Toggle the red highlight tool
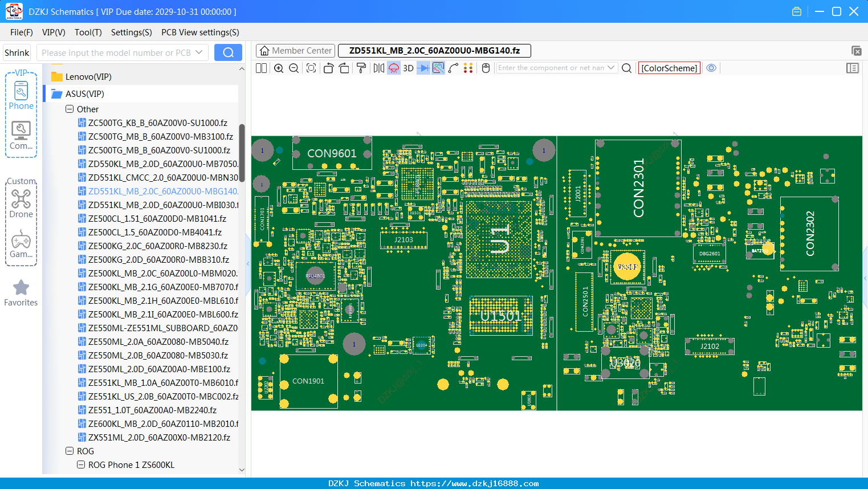Screen dimensions: 868x489 pyautogui.click(x=394, y=68)
